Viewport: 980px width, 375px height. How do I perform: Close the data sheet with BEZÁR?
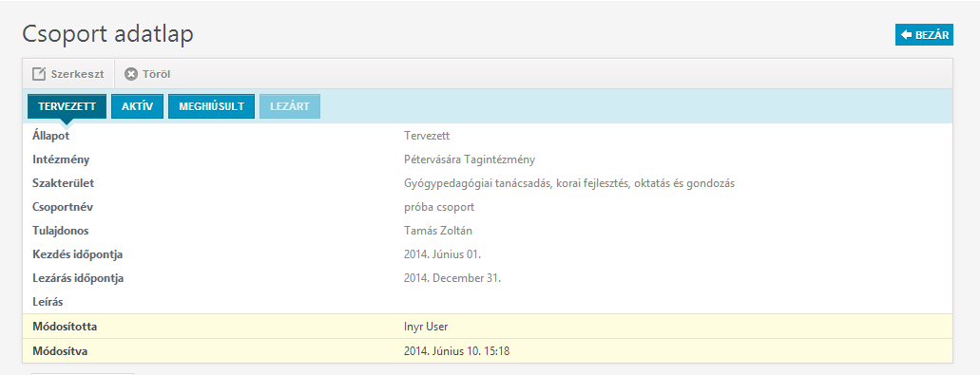(x=924, y=35)
